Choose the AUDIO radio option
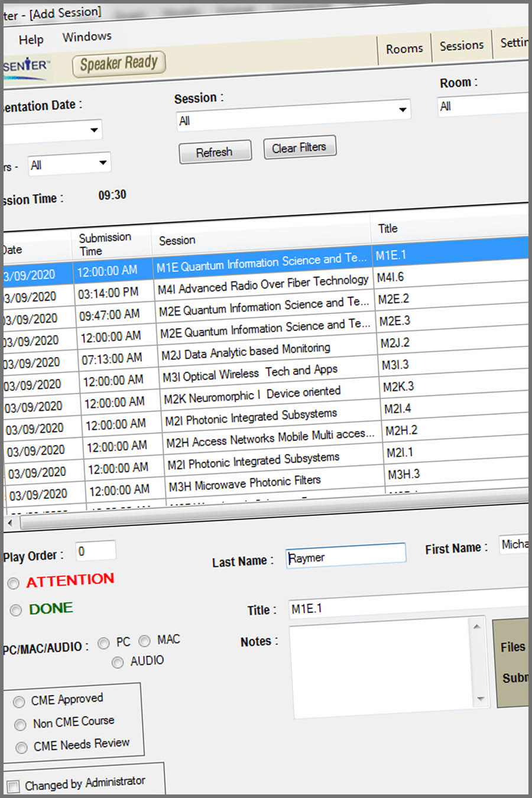 click(x=118, y=662)
